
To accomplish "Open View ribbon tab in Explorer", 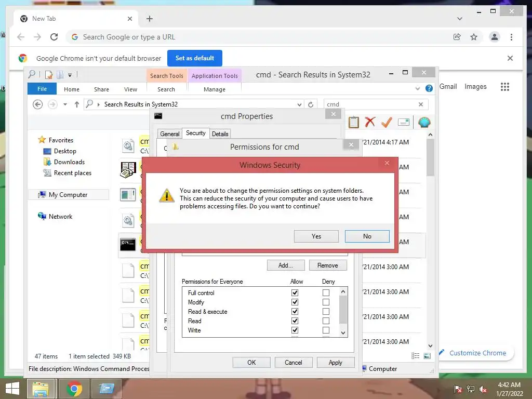I will tap(130, 89).
